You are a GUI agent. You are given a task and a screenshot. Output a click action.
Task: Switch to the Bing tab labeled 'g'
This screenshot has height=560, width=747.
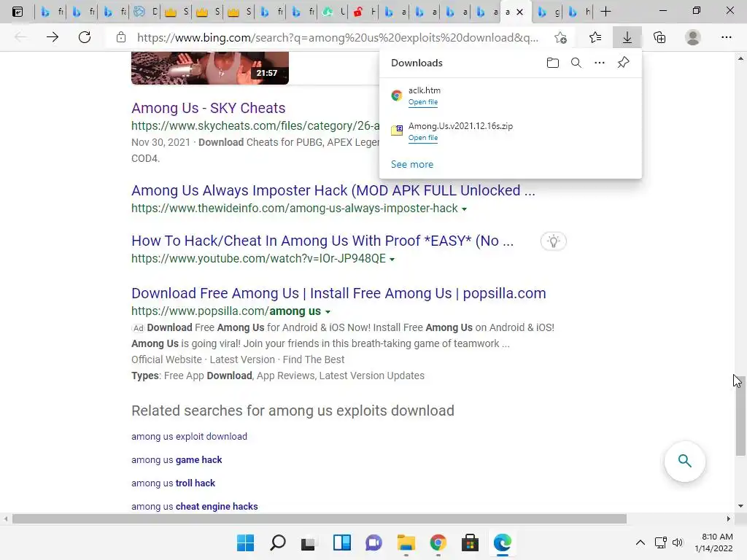tap(548, 12)
